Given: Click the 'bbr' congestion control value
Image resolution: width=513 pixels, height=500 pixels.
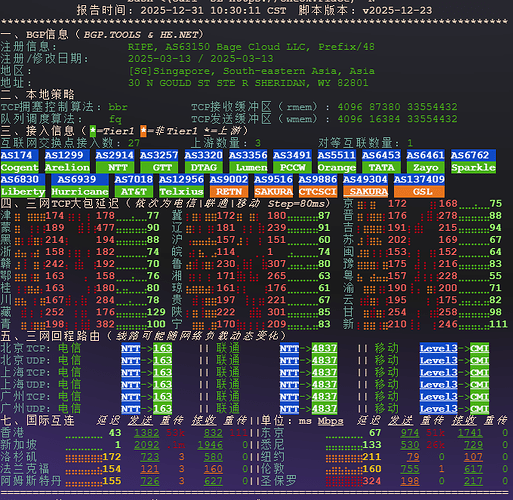Looking at the screenshot, I should click(118, 107).
